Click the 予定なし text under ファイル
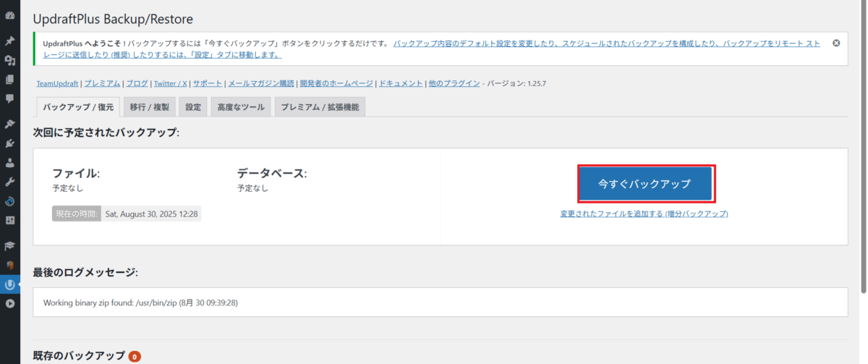 (67, 188)
